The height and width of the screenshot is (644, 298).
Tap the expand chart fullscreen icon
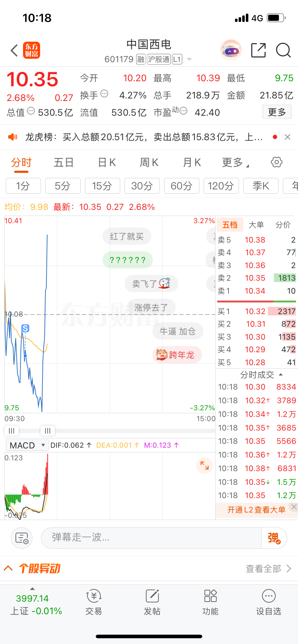pyautogui.click(x=204, y=465)
